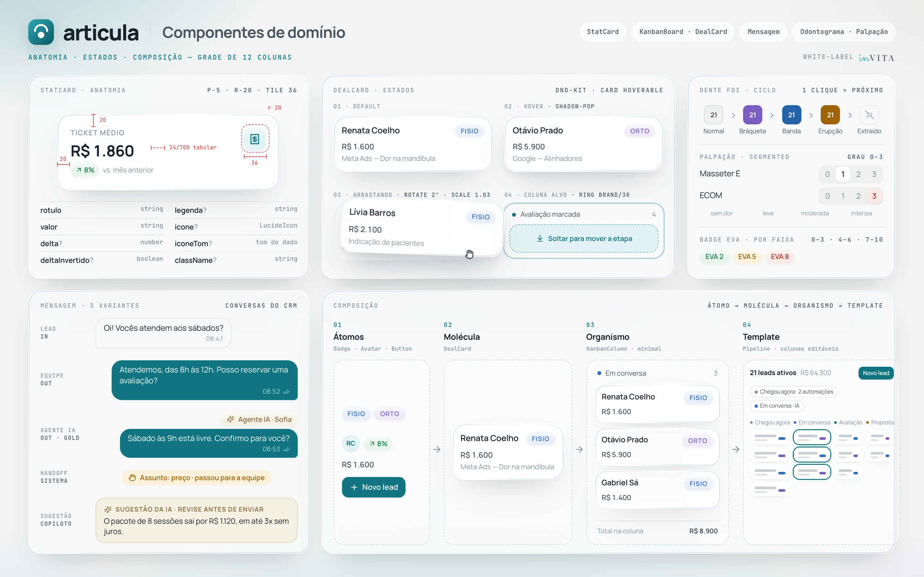Viewport: 924px width, 577px height.
Task: Click chevron between Normal and Bráquete tooth
Action: [x=733, y=115]
